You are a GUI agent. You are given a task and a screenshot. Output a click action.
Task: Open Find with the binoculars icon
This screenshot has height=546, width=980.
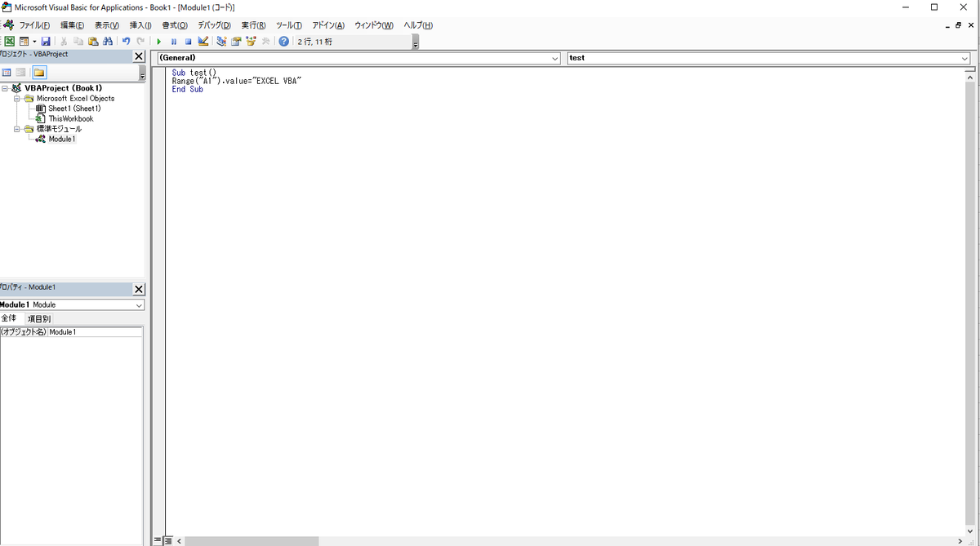click(x=108, y=42)
